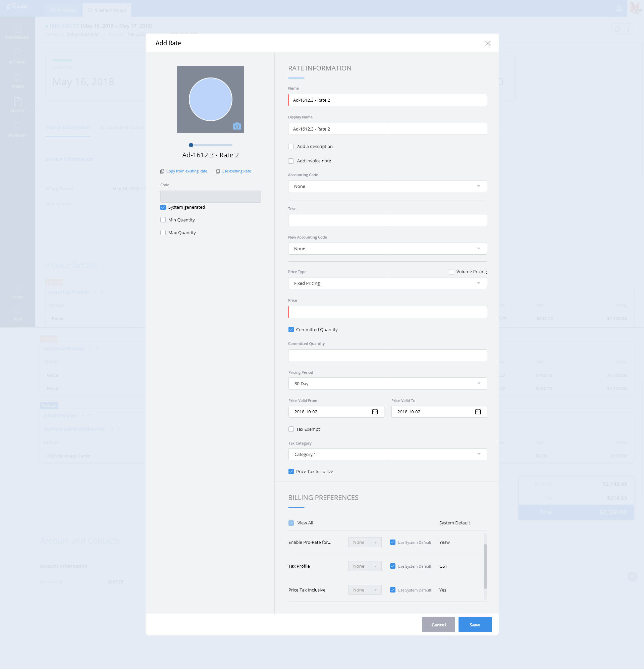Viewport: 644px width, 669px height.
Task: Click the notification bell icon
Action: coord(619,8)
